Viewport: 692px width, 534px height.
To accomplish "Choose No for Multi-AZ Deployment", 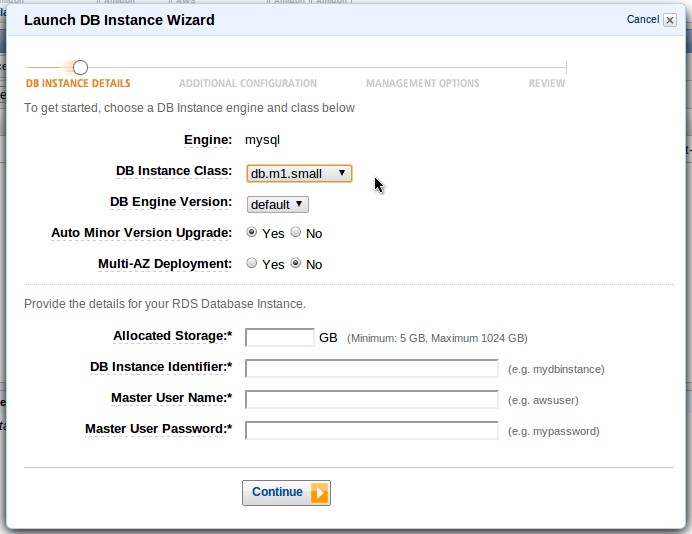I will click(296, 264).
